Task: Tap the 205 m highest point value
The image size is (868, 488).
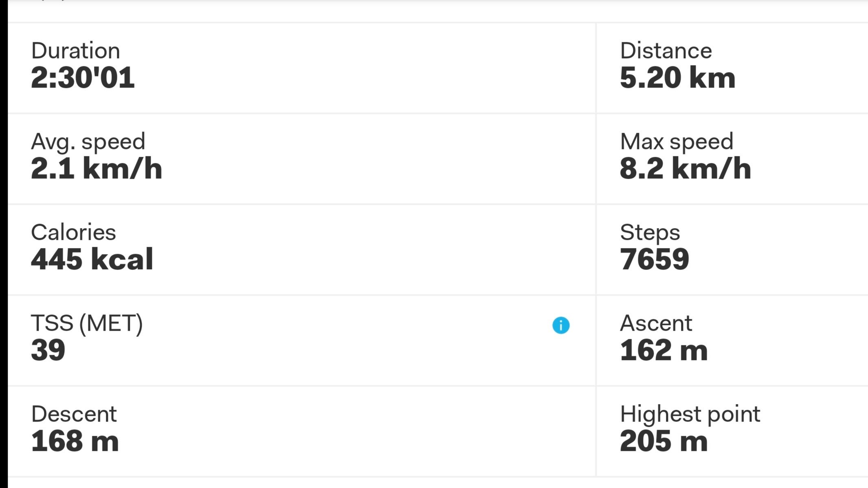Action: (664, 441)
